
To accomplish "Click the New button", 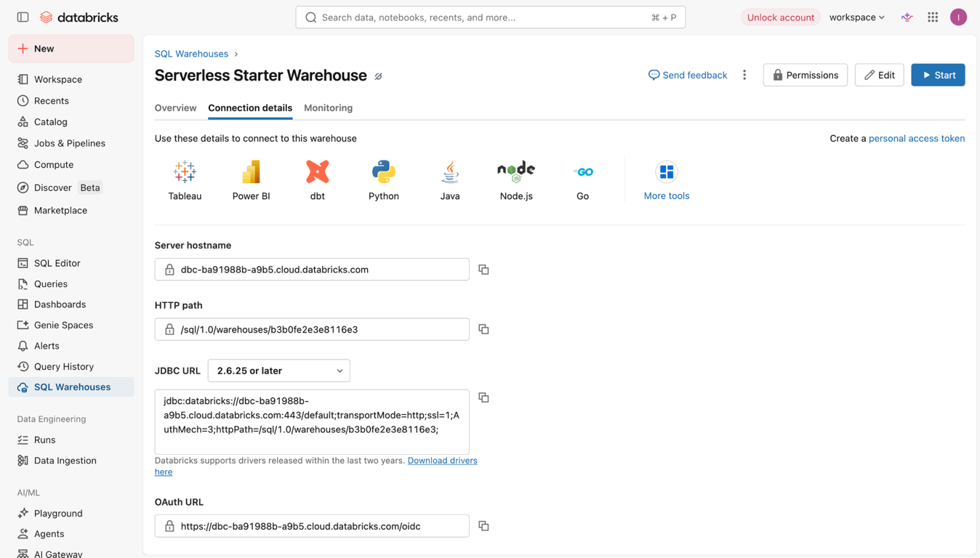I will pos(71,49).
